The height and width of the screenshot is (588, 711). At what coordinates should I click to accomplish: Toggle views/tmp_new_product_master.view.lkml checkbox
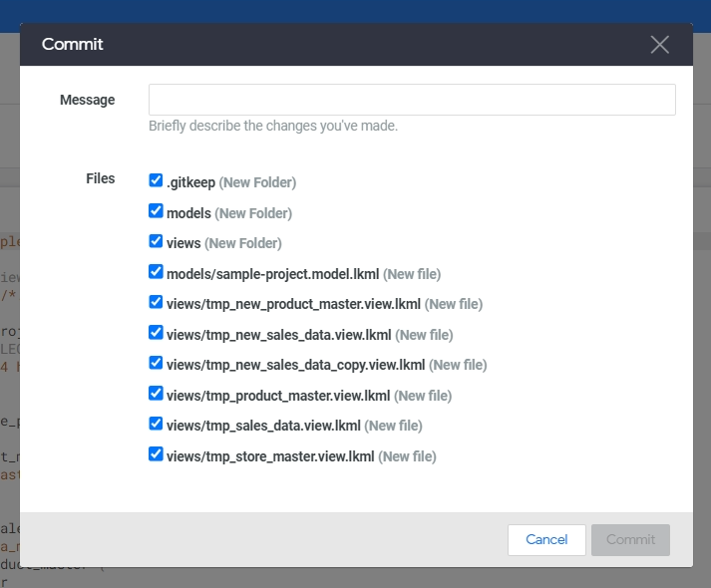pos(156,302)
